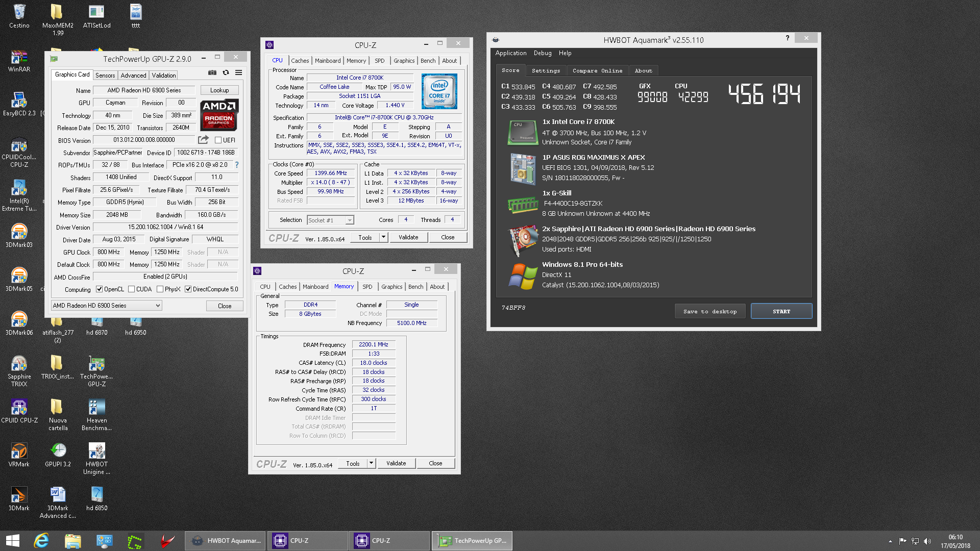Click START button in Aquamark

(781, 311)
